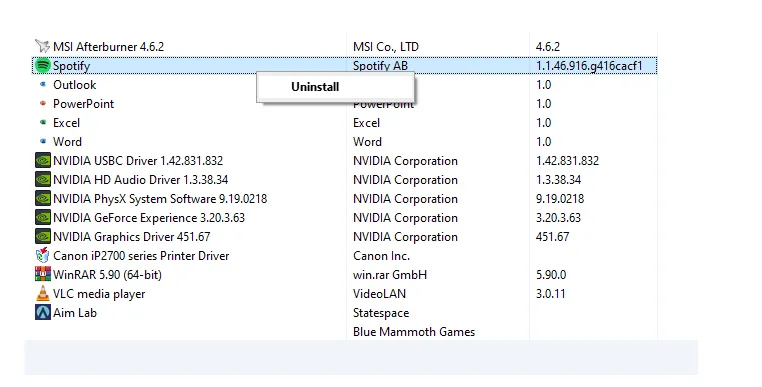Select the Outlook program entry
Viewport: 762px width, 387px height.
click(74, 85)
